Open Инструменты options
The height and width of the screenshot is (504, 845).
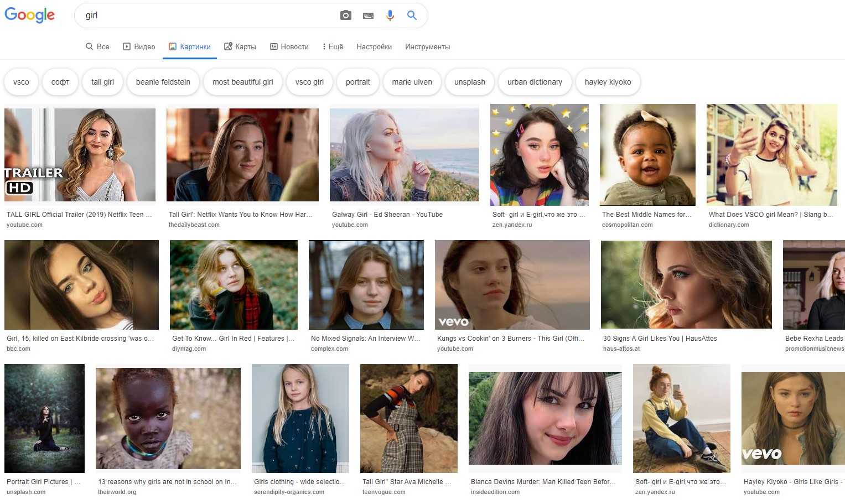click(x=427, y=46)
